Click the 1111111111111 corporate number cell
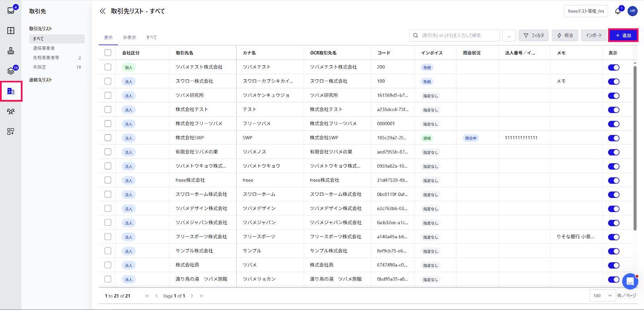The height and width of the screenshot is (310, 644). [x=521, y=137]
